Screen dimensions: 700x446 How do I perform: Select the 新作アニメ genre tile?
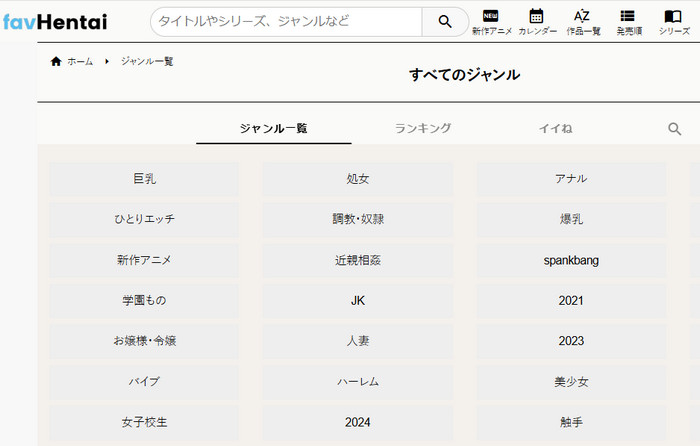point(144,260)
